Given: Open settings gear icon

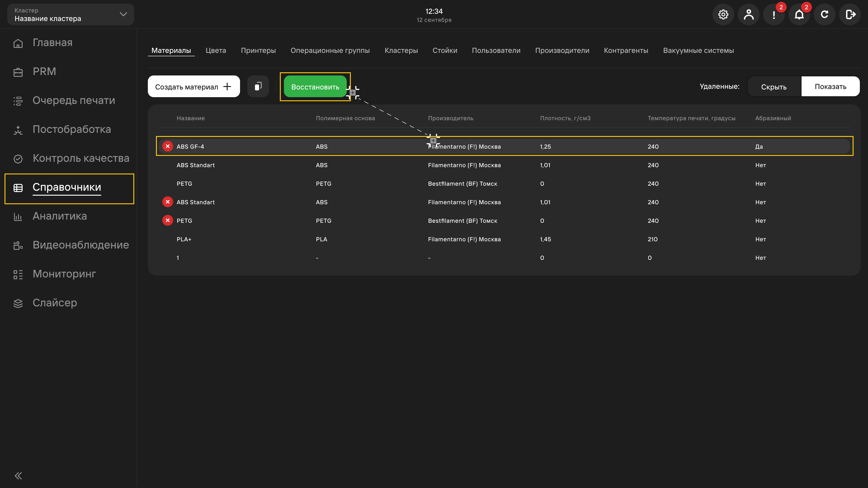Looking at the screenshot, I should tap(723, 14).
